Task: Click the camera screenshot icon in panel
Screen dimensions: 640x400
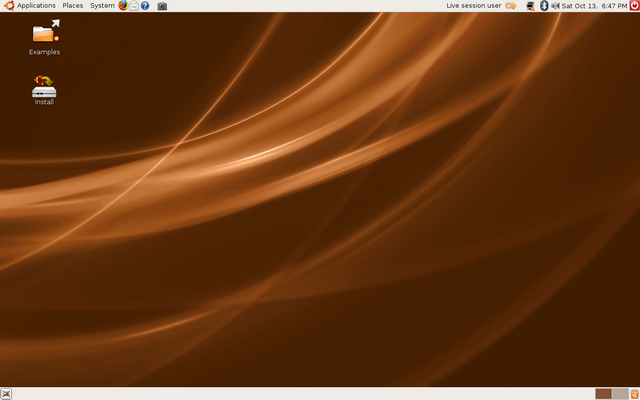Action: pyautogui.click(x=162, y=6)
